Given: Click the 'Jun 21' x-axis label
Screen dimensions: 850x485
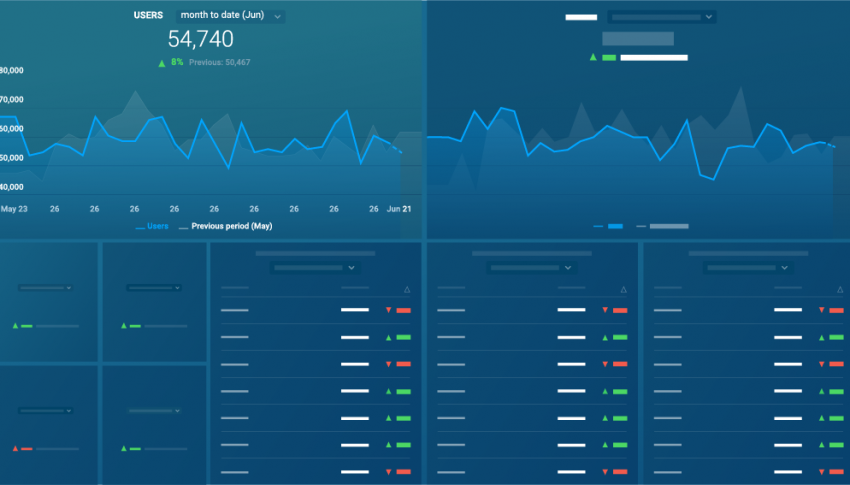Looking at the screenshot, I should 399,209.
